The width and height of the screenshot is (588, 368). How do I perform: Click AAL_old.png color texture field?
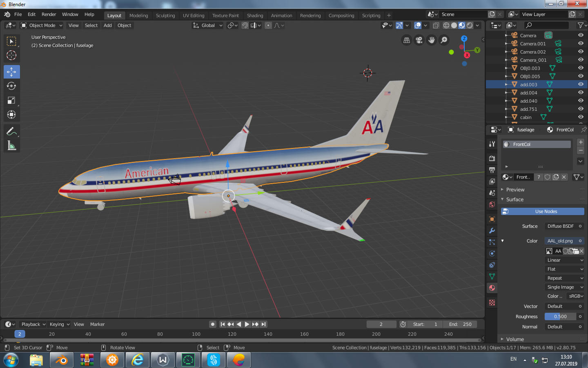pos(564,241)
